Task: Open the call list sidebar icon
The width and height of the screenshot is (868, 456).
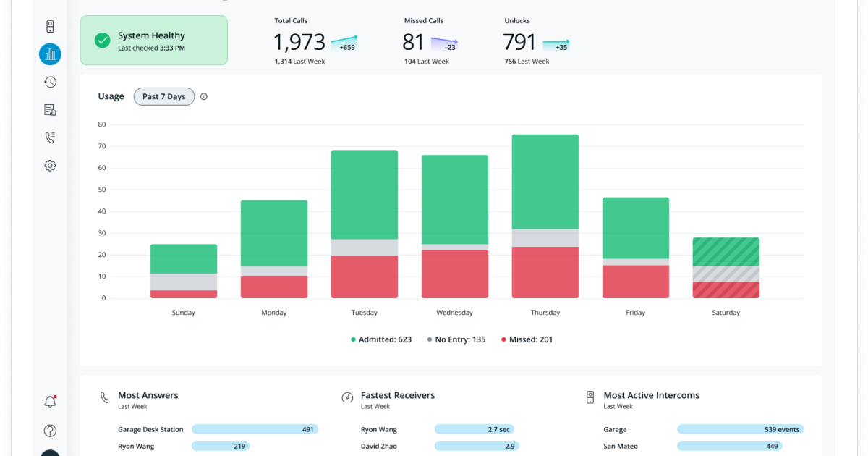Action: [50, 138]
